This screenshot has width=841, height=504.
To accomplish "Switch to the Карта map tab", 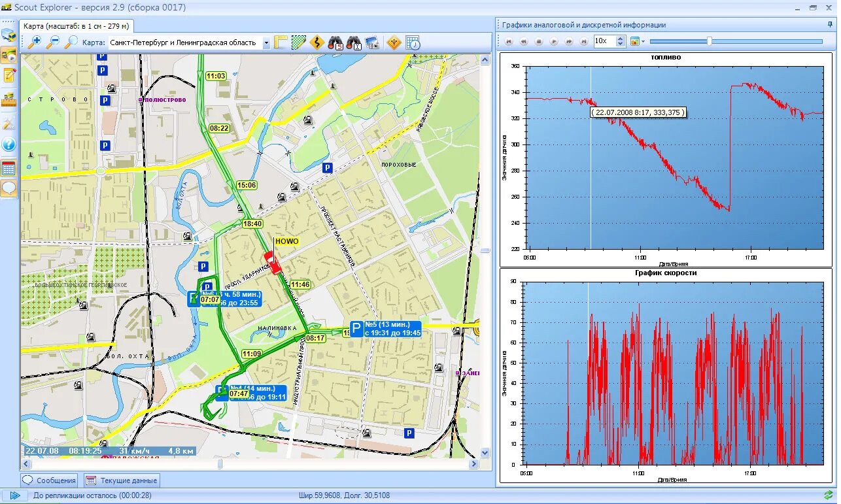I will point(77,26).
